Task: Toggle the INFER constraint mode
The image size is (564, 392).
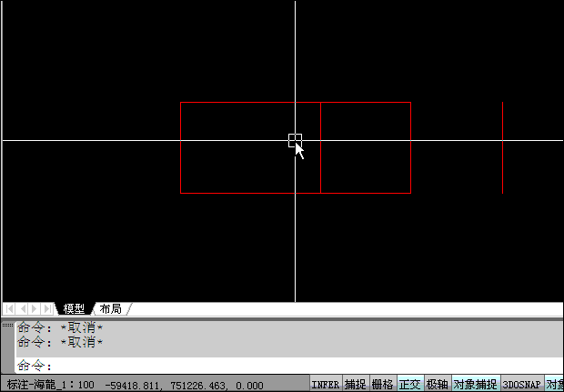Action: tap(326, 384)
